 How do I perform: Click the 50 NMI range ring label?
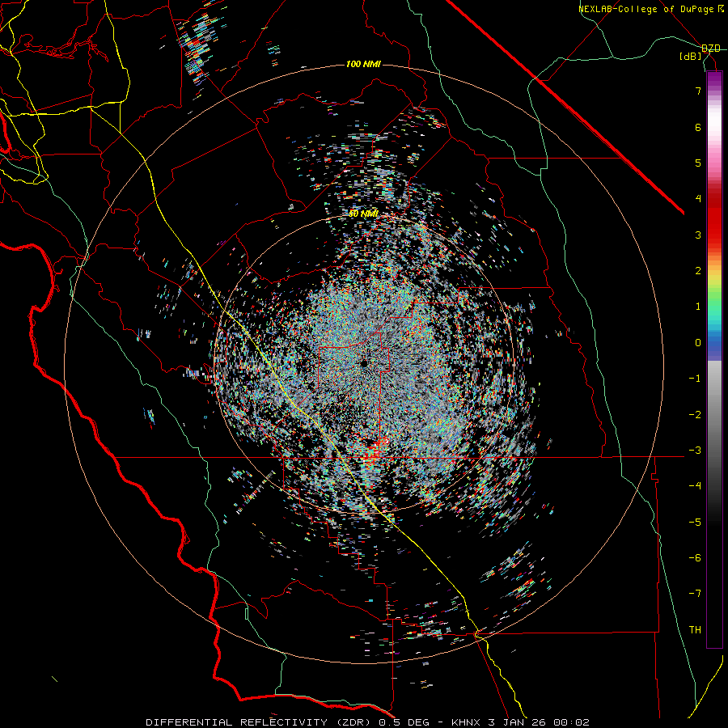point(363,214)
